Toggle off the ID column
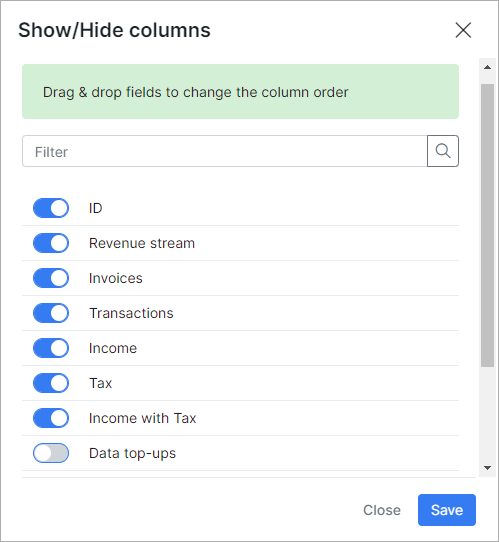This screenshot has height=542, width=499. click(x=51, y=208)
